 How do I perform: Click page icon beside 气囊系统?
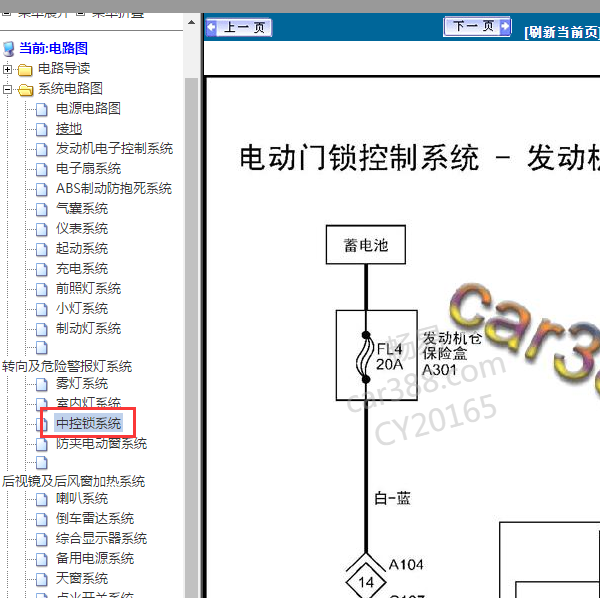tap(42, 209)
